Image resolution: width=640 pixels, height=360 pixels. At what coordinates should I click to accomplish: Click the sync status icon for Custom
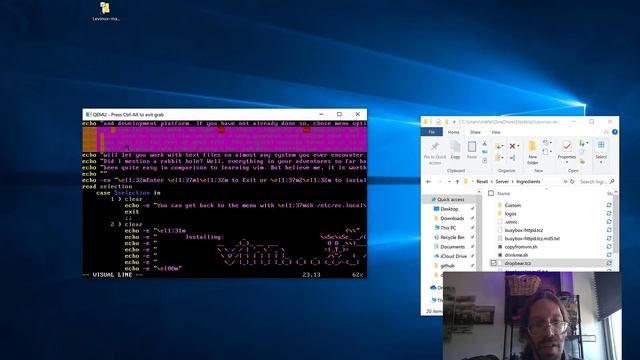pos(609,205)
